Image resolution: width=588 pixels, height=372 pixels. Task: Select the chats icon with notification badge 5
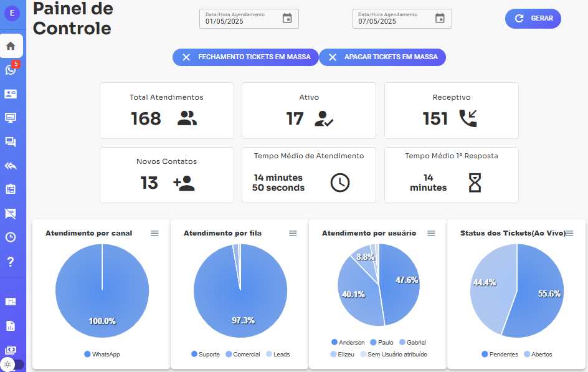[12, 70]
